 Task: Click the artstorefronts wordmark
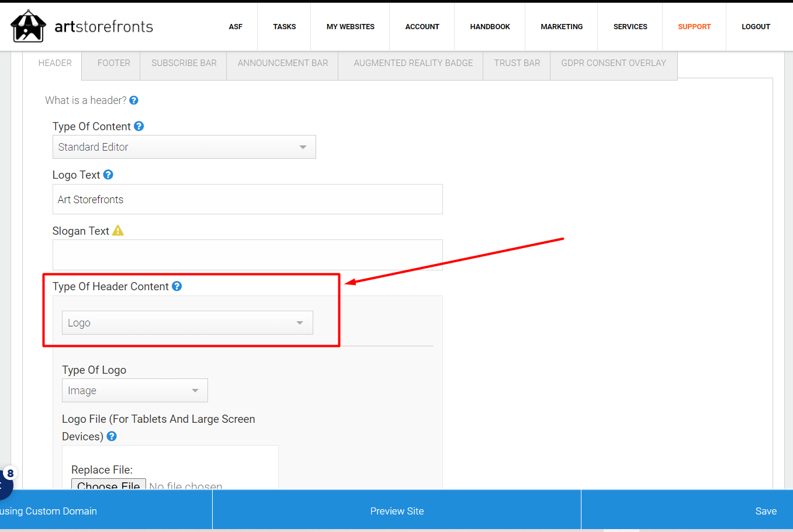[x=104, y=26]
